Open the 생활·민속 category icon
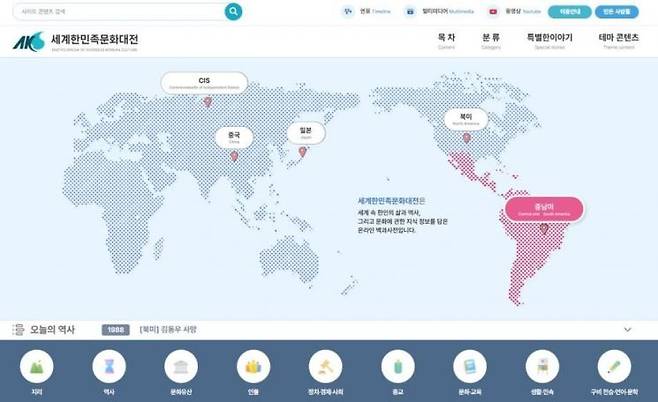 542,366
